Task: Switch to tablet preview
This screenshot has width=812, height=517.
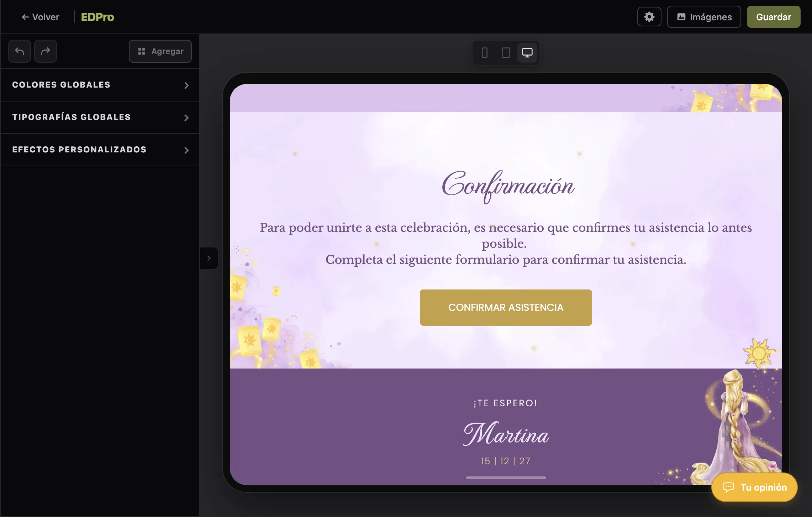Action: 506,53
